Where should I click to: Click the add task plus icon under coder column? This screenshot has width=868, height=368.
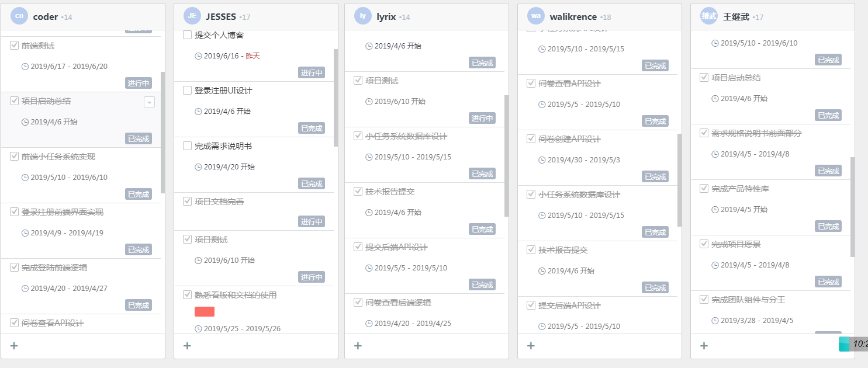[x=14, y=346]
